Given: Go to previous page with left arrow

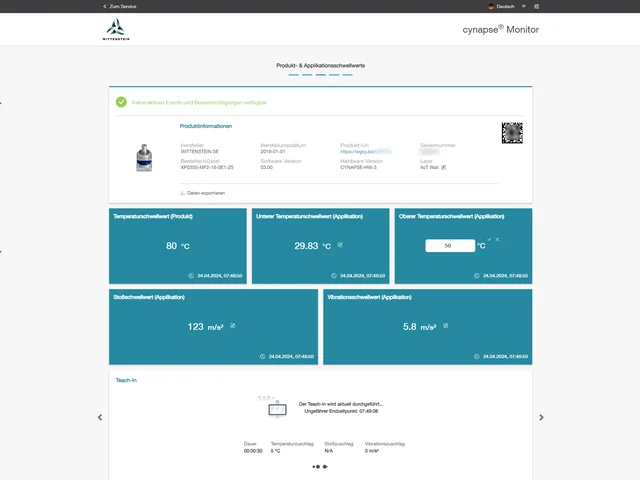Looking at the screenshot, I should click(99, 417).
